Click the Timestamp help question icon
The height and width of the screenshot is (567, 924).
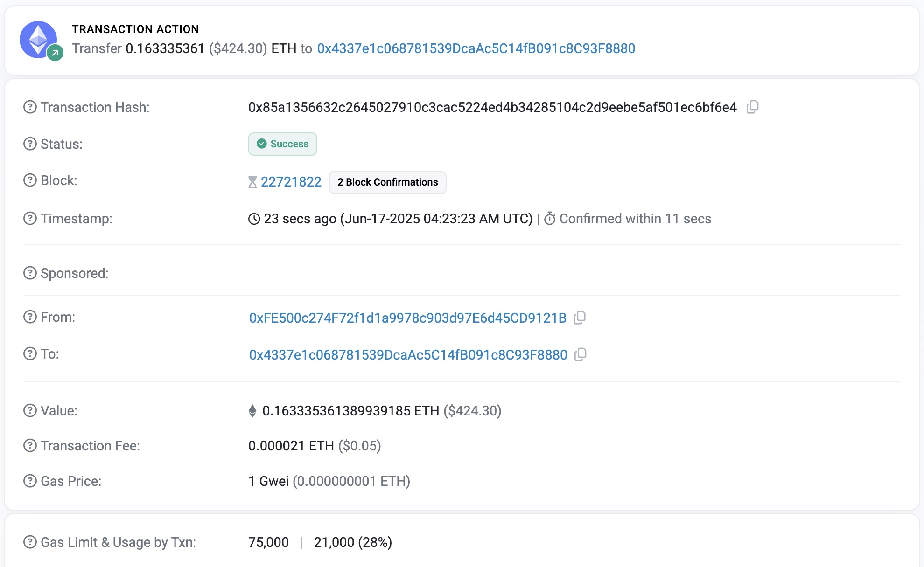[x=30, y=219]
